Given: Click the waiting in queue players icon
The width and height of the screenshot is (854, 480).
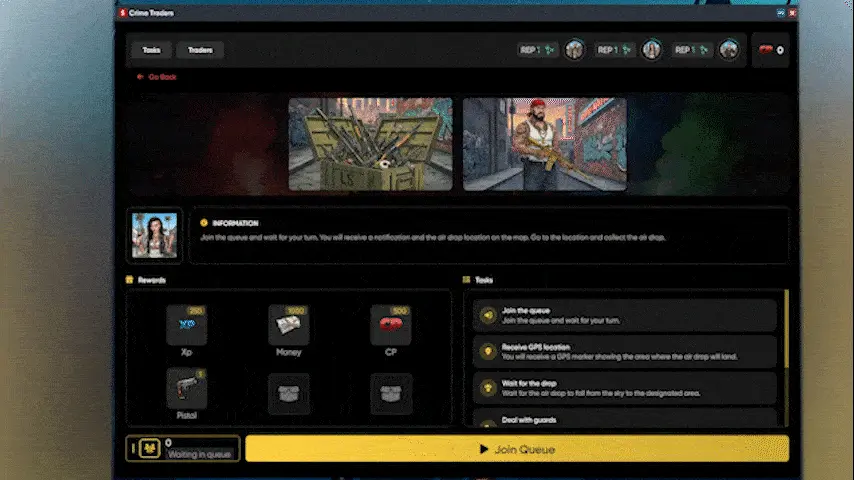Looking at the screenshot, I should pyautogui.click(x=144, y=449).
